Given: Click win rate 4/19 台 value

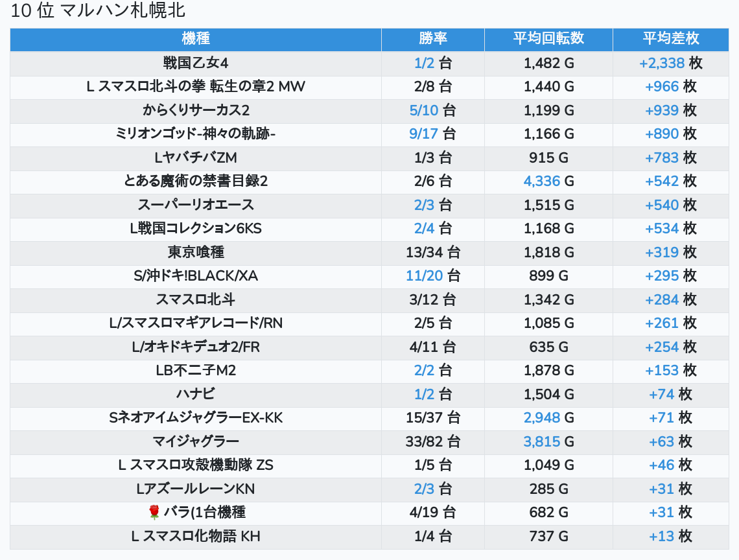Looking at the screenshot, I should 432,513.
